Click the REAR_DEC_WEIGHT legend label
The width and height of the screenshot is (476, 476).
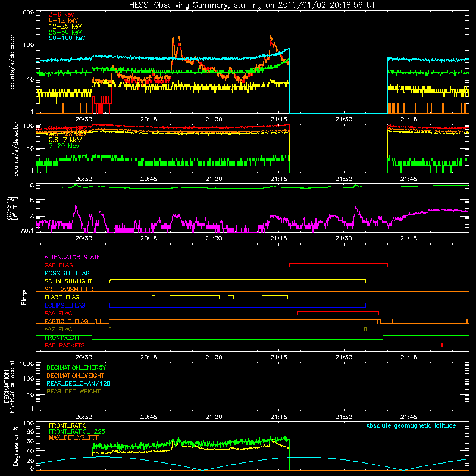point(73,392)
